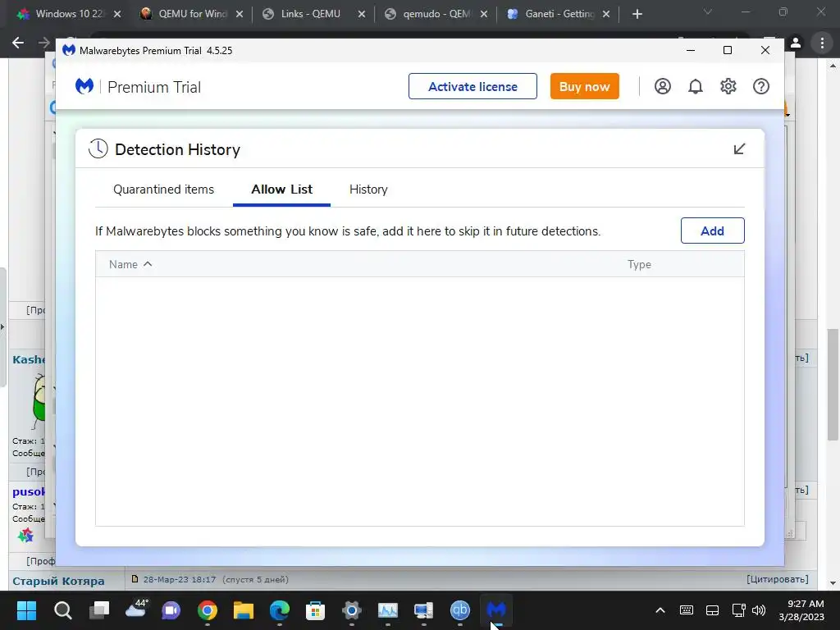Screen dimensions: 840x630
Task: Open Chrome three-dot menu
Action: click(x=822, y=43)
